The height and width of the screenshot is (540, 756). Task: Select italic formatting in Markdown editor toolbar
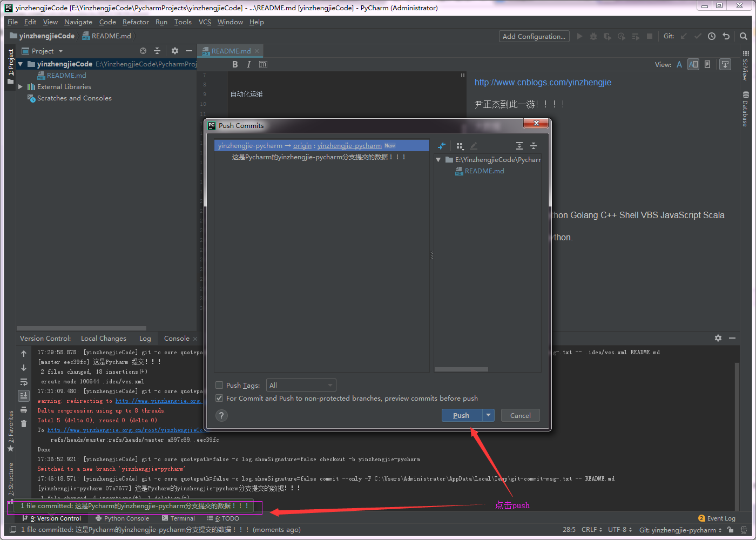point(249,64)
